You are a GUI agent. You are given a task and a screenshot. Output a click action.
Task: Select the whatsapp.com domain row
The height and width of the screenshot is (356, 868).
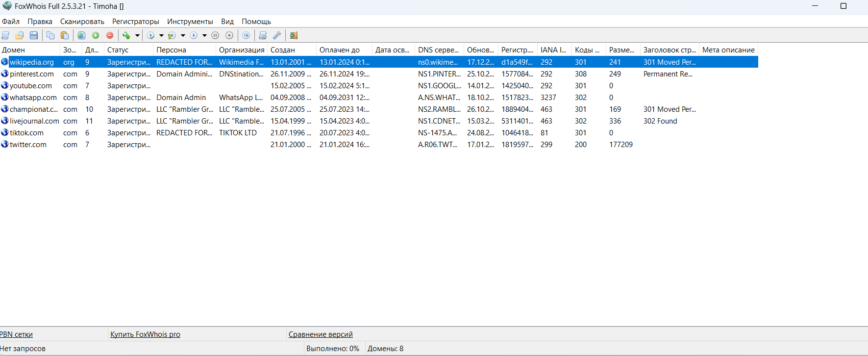(x=379, y=98)
